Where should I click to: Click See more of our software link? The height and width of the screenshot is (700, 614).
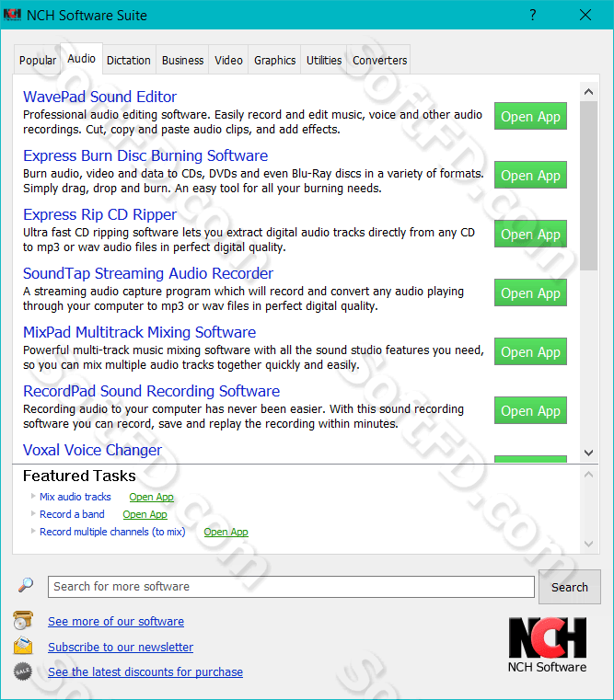tap(116, 622)
